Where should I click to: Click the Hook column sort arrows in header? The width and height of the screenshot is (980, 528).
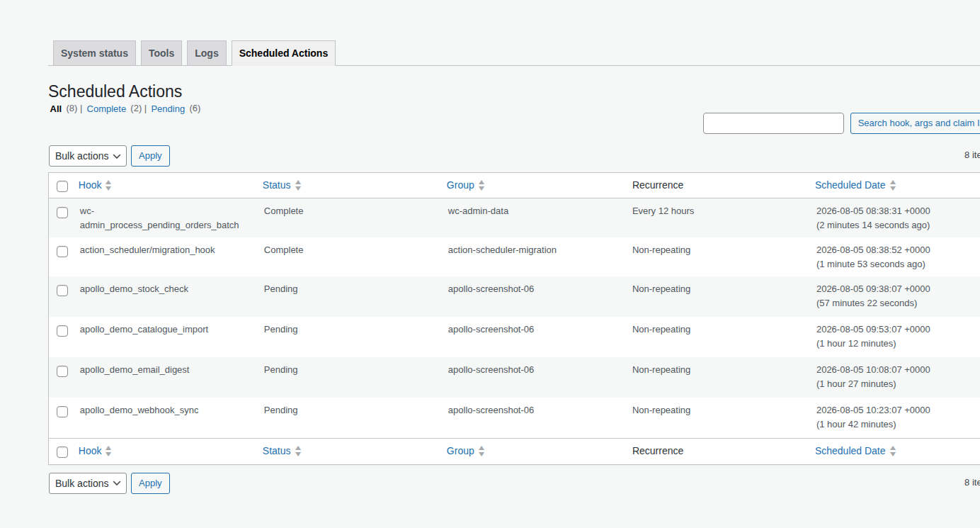(x=108, y=185)
